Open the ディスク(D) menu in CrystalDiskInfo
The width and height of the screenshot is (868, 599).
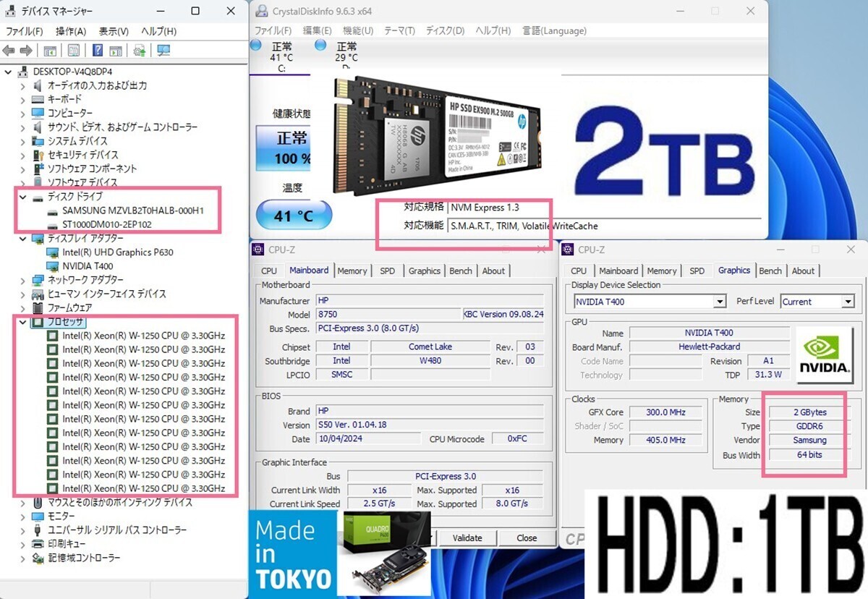pos(445,31)
